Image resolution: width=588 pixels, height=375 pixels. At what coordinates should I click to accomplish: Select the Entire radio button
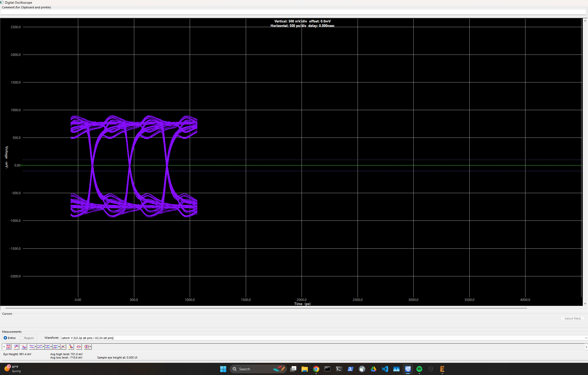5,338
